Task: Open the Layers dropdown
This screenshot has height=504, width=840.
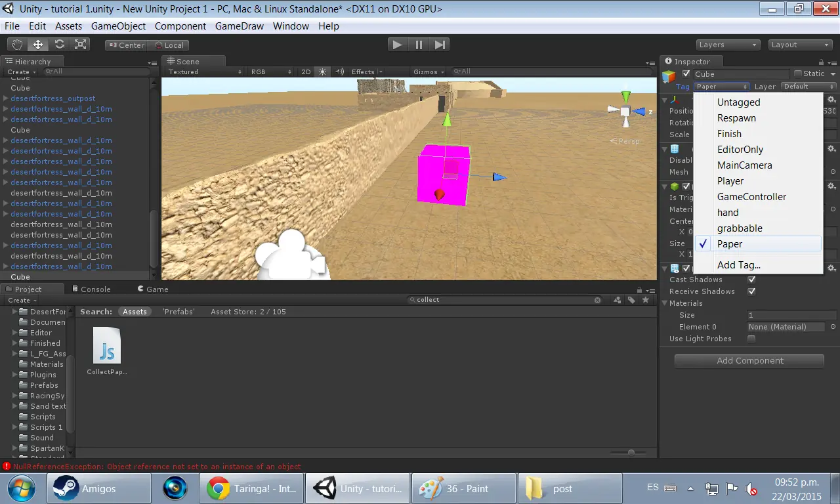Action: tap(728, 45)
